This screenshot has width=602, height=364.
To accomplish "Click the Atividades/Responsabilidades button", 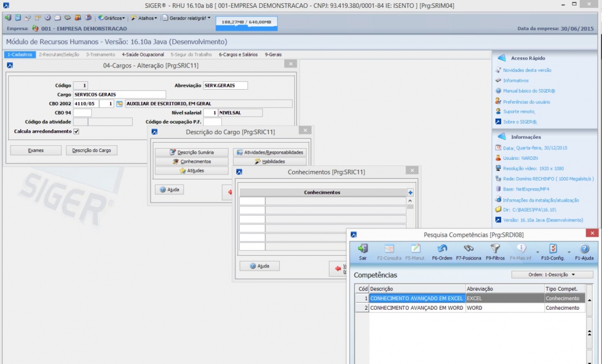I will pos(270,152).
